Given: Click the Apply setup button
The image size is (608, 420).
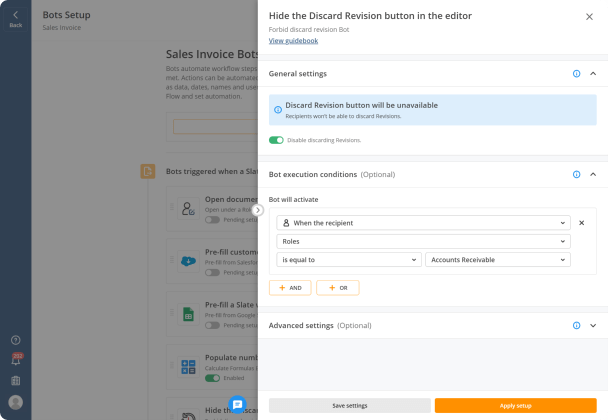Looking at the screenshot, I should pyautogui.click(x=516, y=406).
